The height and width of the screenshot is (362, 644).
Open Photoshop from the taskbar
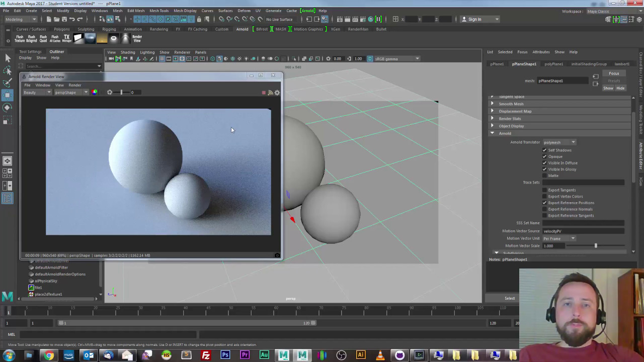point(225,355)
